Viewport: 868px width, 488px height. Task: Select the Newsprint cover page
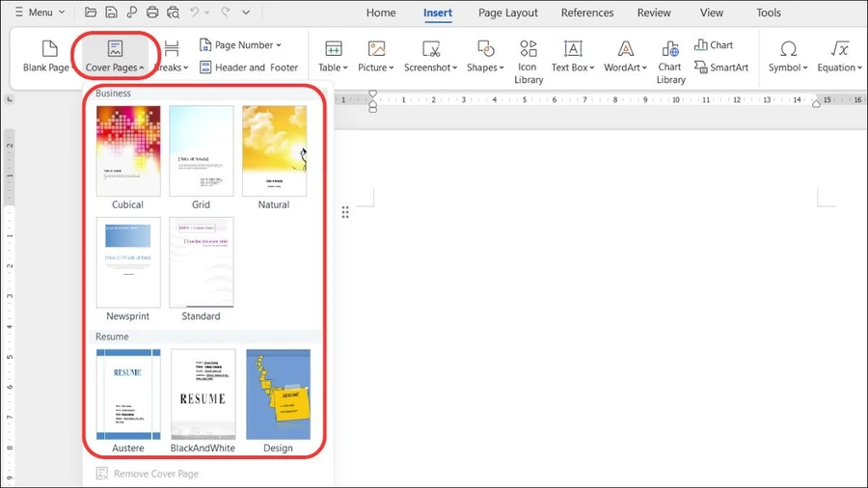pyautogui.click(x=128, y=262)
